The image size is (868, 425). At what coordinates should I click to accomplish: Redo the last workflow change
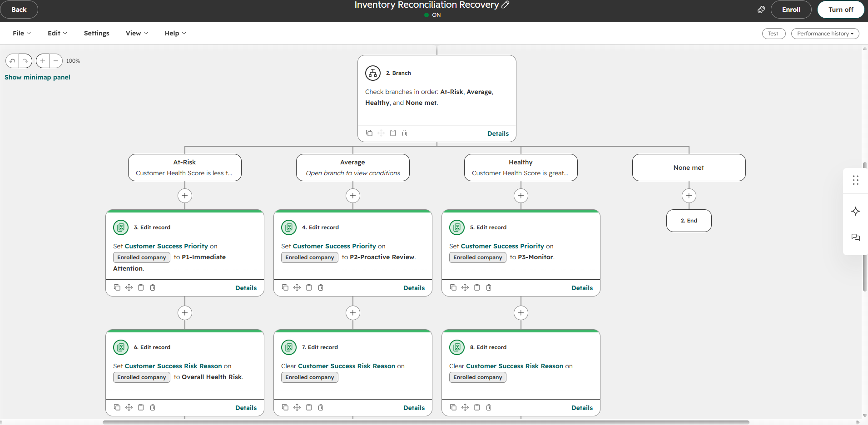coord(25,61)
